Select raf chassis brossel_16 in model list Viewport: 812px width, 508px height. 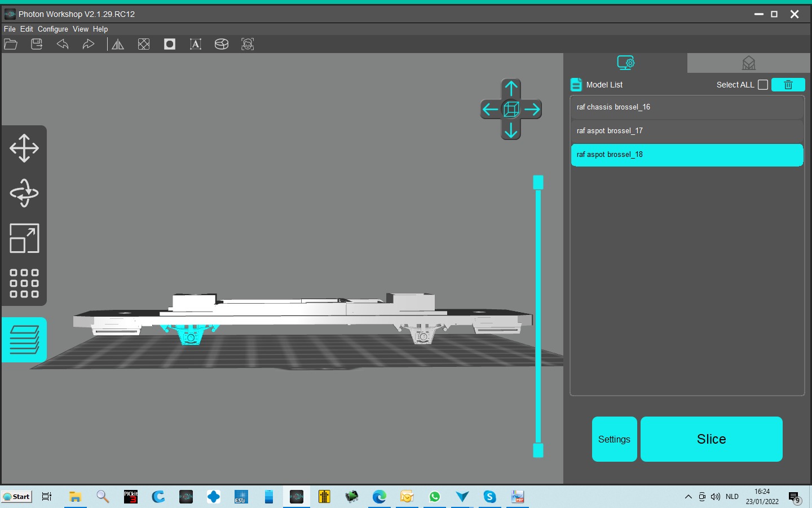coord(687,107)
